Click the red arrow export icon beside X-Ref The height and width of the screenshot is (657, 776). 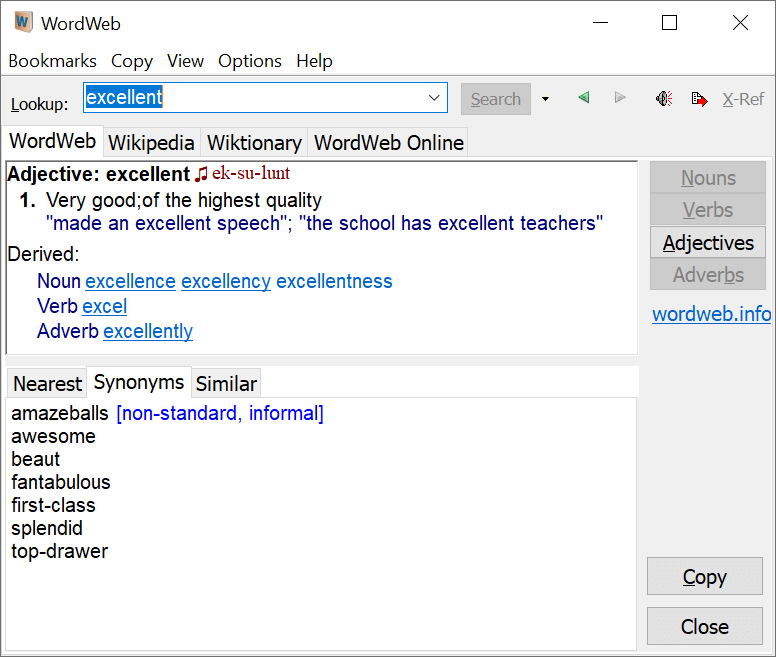tap(699, 99)
